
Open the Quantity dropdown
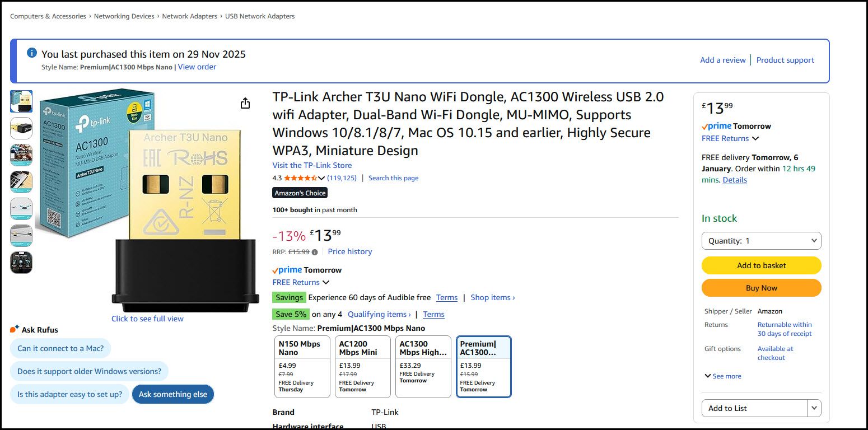[761, 241]
